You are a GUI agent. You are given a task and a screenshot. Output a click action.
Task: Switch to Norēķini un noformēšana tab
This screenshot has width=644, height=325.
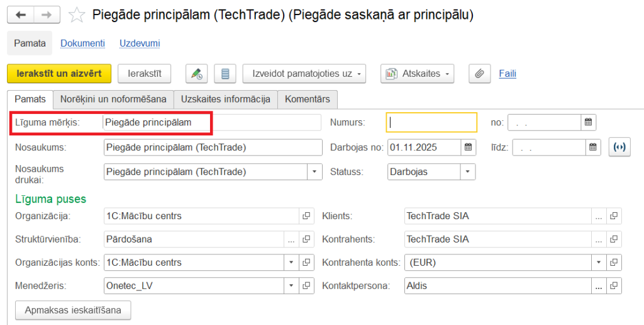(113, 99)
